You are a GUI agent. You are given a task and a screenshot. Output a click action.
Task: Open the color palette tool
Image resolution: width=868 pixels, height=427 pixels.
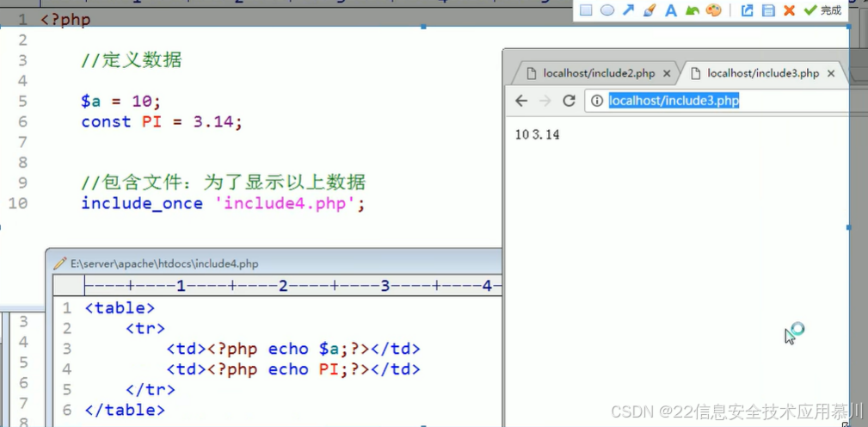(713, 10)
